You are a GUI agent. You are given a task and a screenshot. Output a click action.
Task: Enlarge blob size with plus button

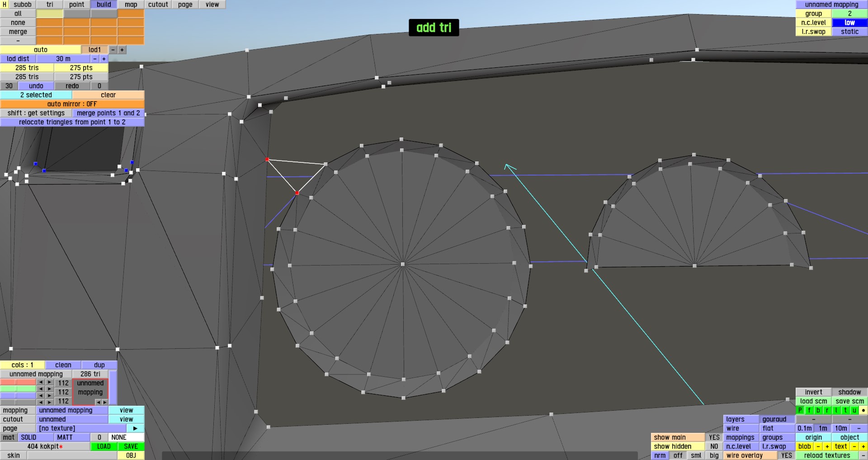827,446
